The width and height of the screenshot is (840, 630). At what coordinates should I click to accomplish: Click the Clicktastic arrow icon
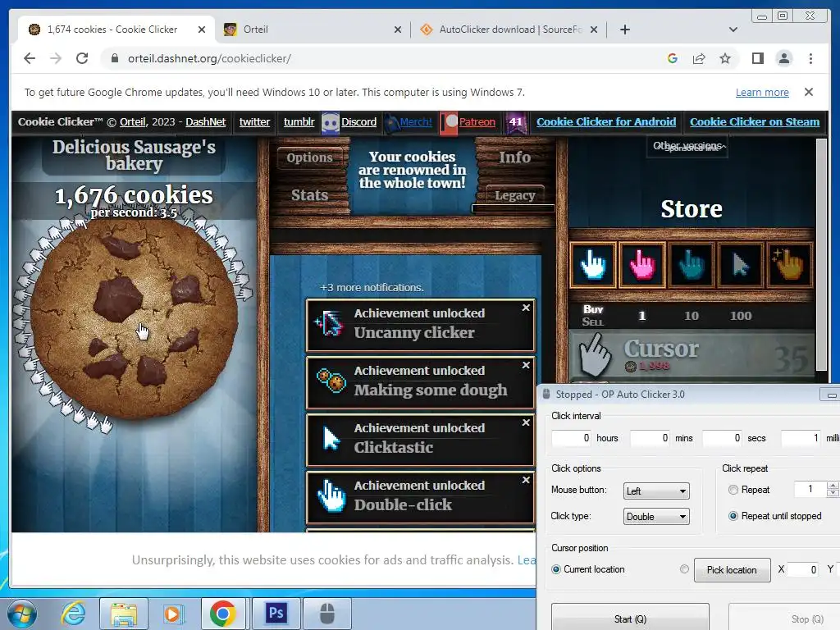[331, 439]
